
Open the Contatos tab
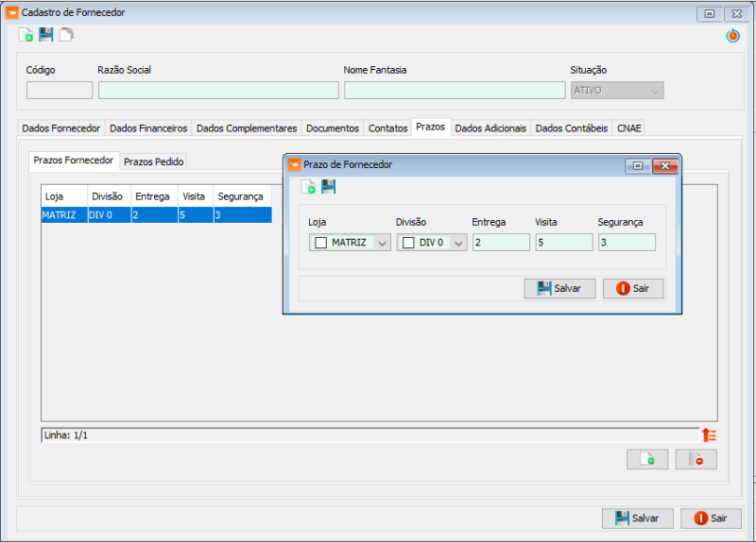tap(387, 128)
